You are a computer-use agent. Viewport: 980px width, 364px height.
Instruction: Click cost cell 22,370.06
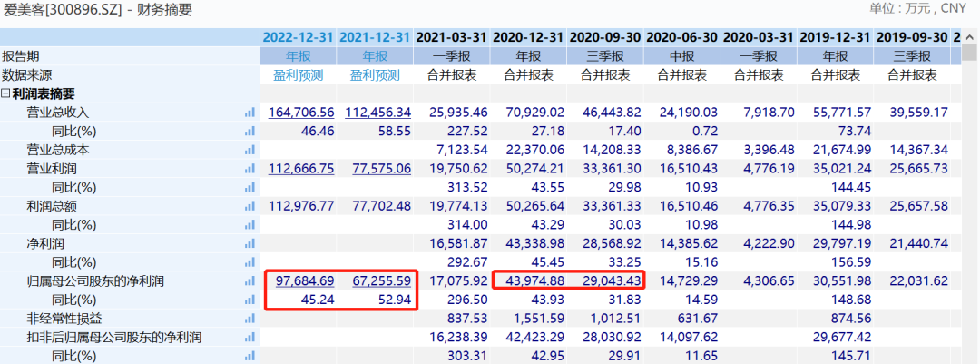coord(535,150)
